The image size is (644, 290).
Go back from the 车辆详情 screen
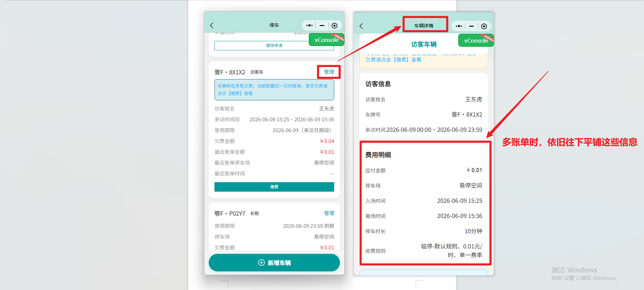pyautogui.click(x=361, y=26)
